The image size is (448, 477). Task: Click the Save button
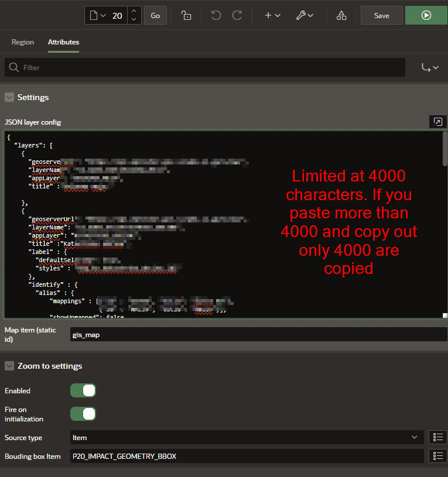pyautogui.click(x=381, y=16)
